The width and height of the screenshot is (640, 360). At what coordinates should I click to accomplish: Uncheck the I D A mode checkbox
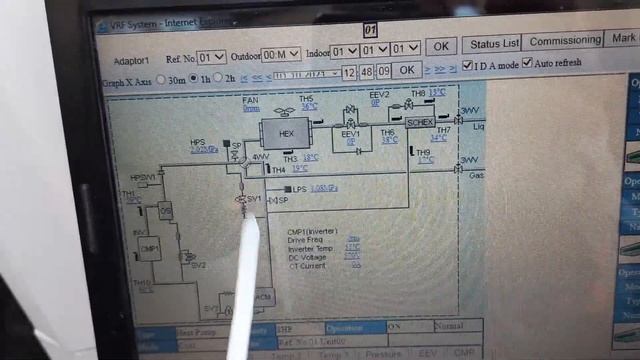click(467, 65)
